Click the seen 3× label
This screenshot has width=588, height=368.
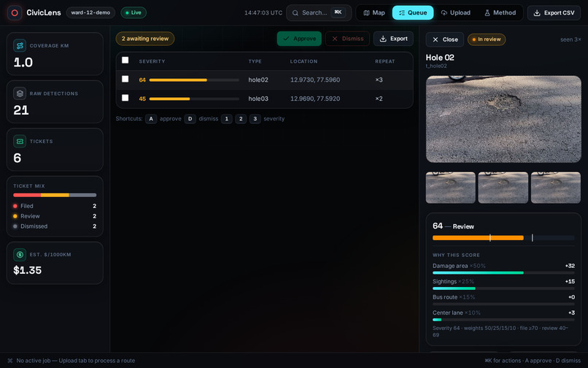pos(570,39)
